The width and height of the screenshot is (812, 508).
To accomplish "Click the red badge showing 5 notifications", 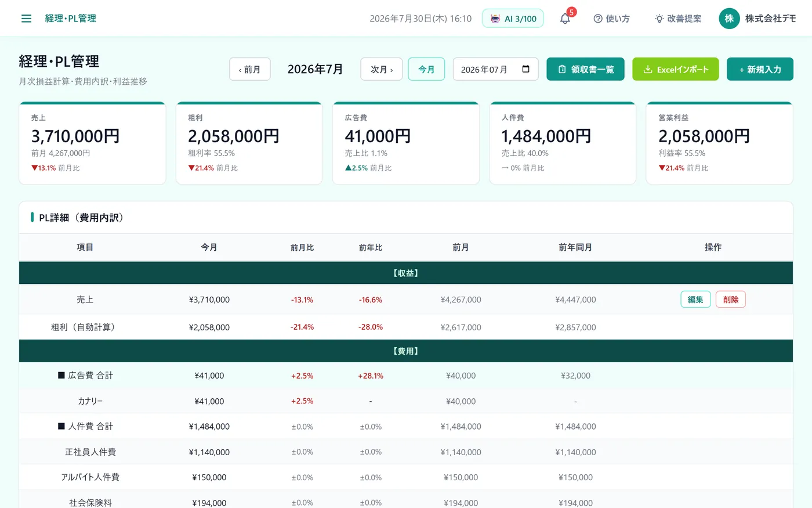I will tap(571, 12).
